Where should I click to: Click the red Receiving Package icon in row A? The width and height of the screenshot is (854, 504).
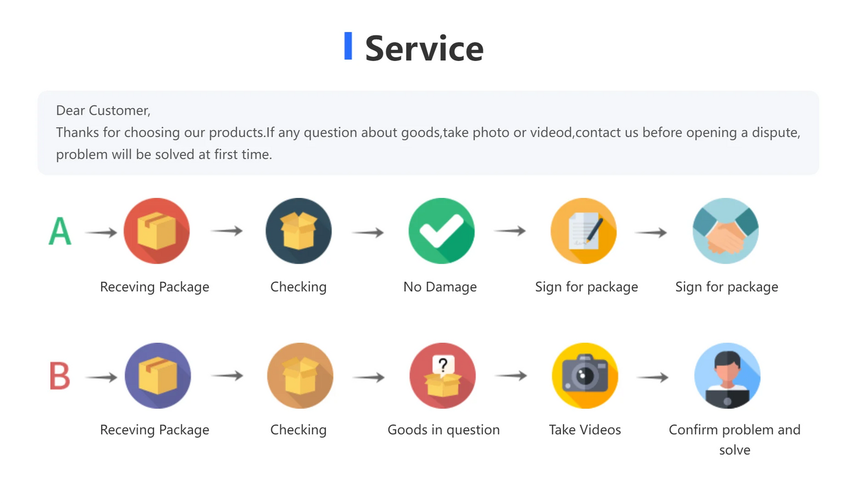(x=157, y=231)
